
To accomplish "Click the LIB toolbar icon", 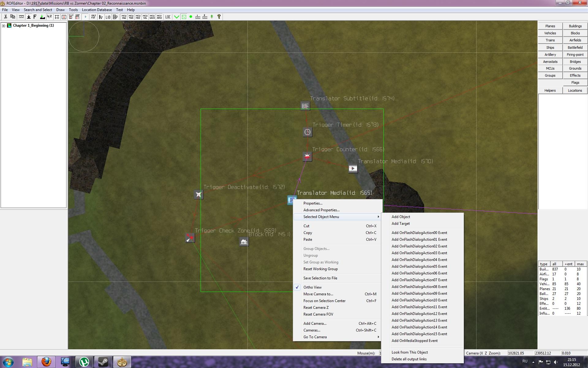I will pyautogui.click(x=108, y=17).
